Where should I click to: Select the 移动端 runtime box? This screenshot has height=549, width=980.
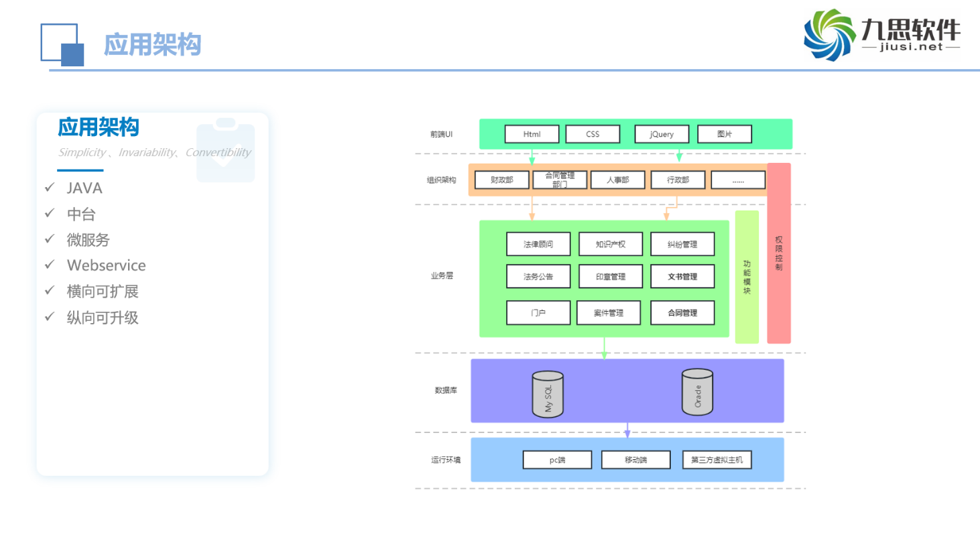[635, 460]
